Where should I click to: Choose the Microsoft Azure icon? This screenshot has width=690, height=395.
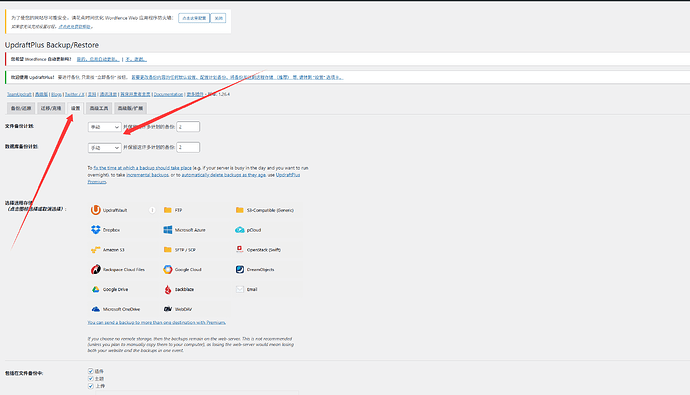[x=168, y=230]
